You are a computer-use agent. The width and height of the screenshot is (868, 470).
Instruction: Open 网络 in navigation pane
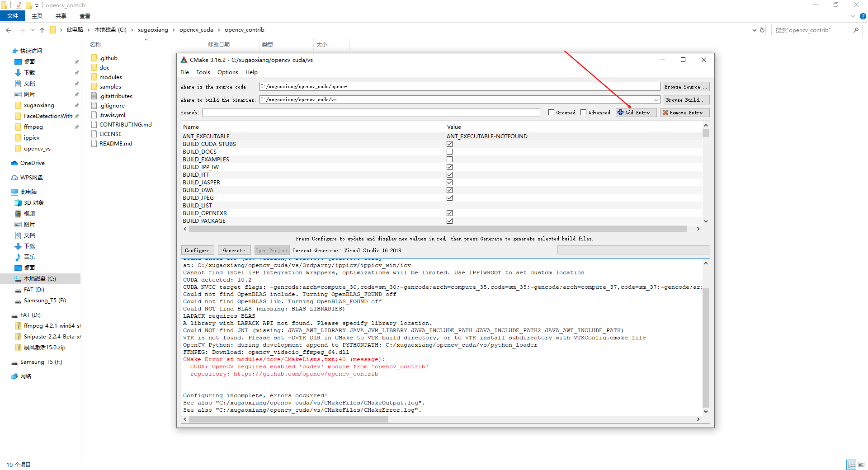click(25, 376)
